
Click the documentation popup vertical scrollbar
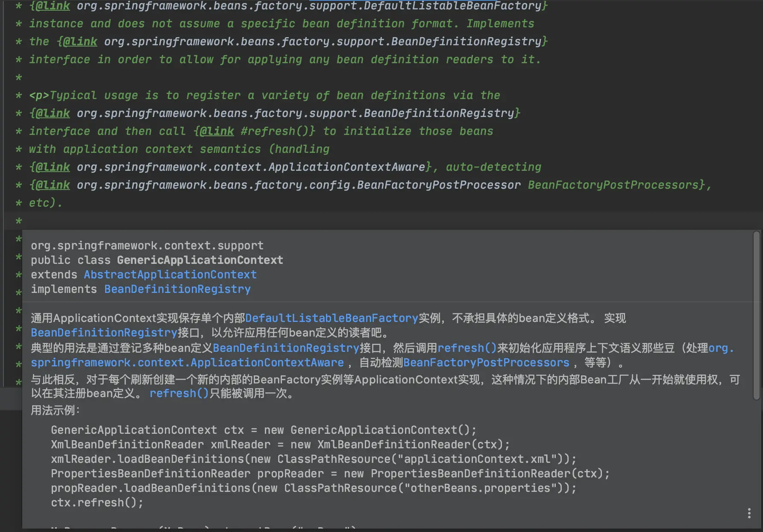756,316
